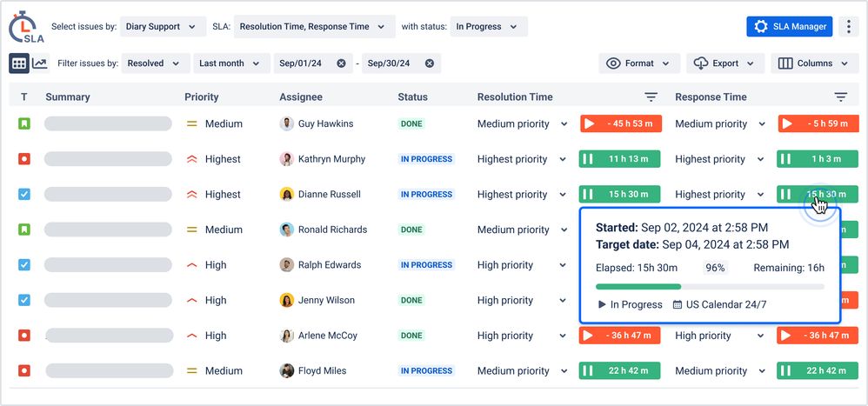Click Guy Hawkins avatar

tap(286, 124)
